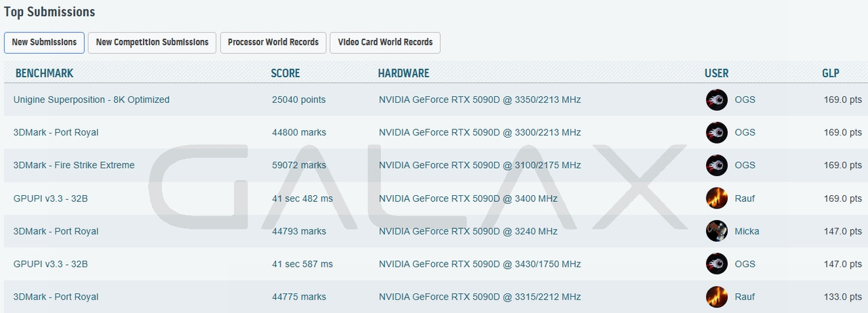Click OGS avatar in Fire Strike Extreme row

[717, 165]
